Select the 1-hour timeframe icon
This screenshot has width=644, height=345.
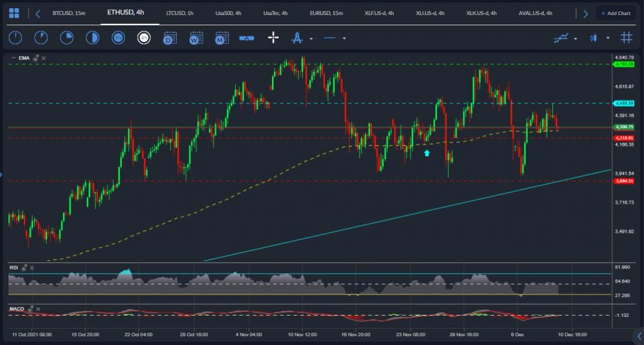coord(118,38)
